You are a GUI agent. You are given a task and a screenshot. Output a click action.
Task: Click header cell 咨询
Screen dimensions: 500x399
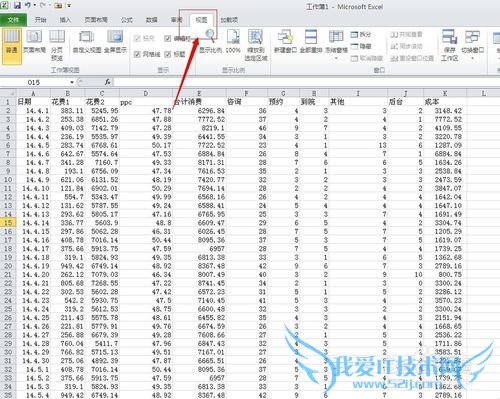(x=246, y=102)
